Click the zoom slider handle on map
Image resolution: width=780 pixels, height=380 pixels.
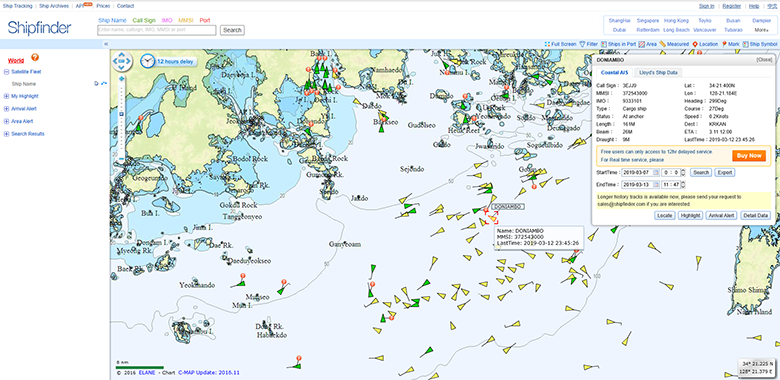[x=121, y=114]
